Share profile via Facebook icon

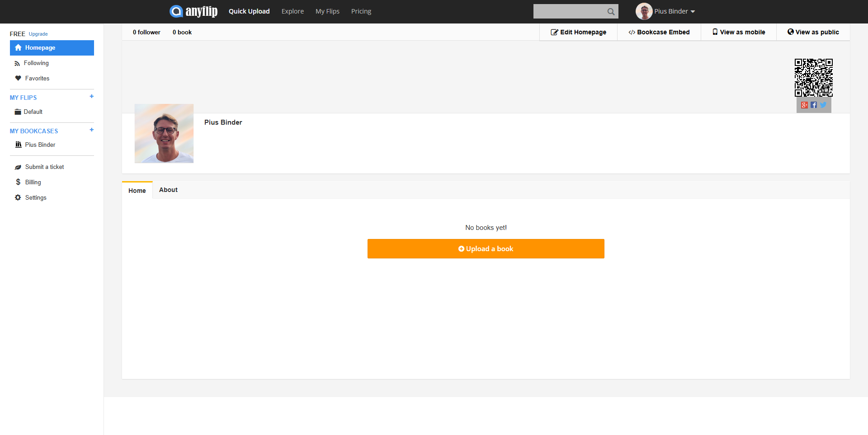(x=814, y=105)
